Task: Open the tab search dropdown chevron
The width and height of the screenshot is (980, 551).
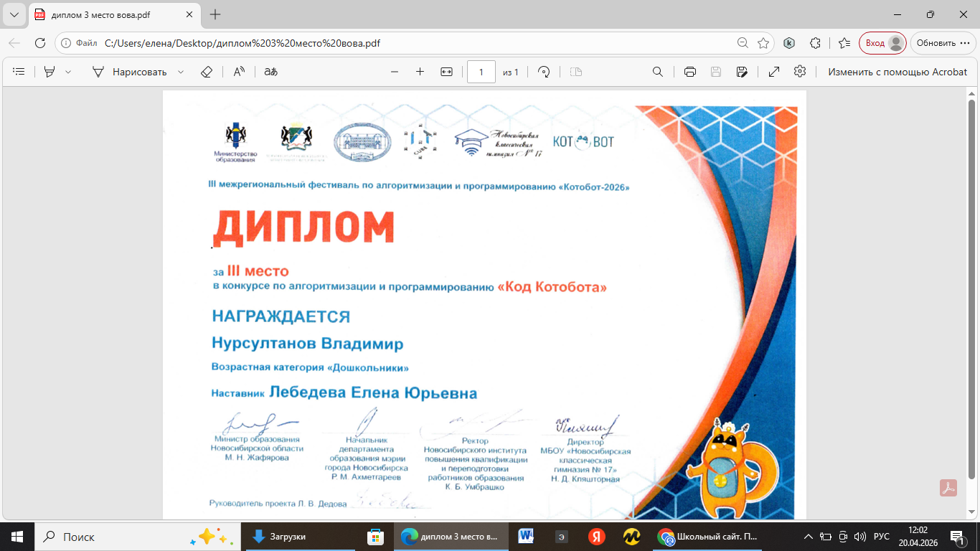Action: [x=14, y=14]
